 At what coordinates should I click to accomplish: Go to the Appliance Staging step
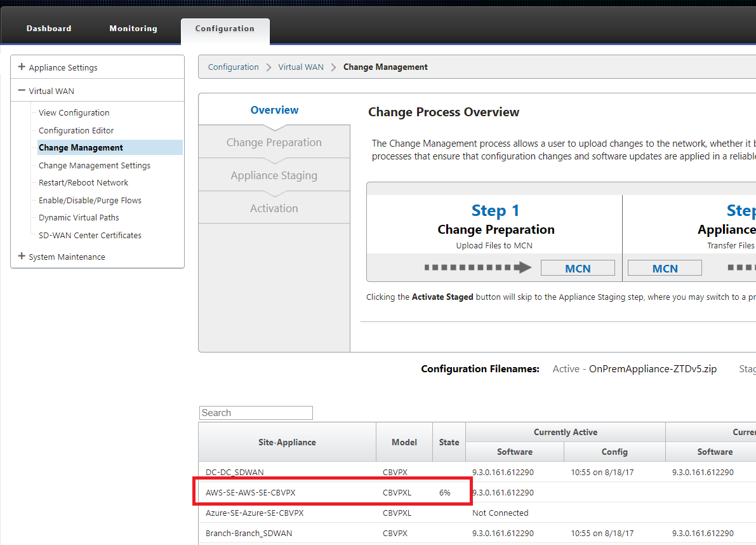pyautogui.click(x=274, y=175)
